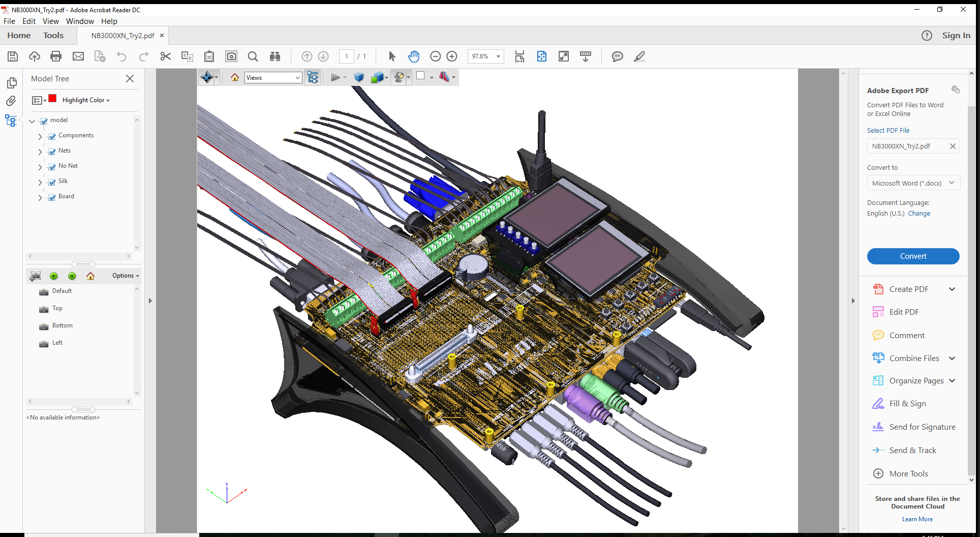The height and width of the screenshot is (537, 980).
Task: Click the snapshot camera icon
Action: coord(231,56)
